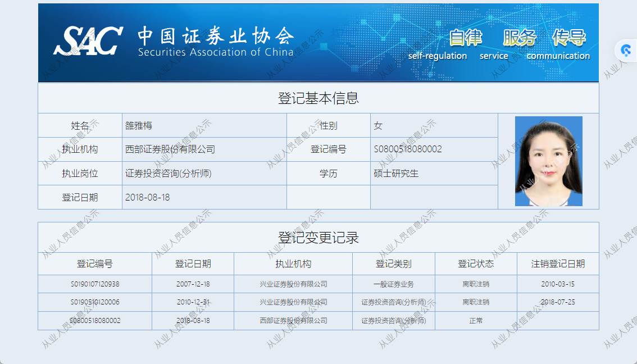
Task: Select registration number S0800518080002 in basic info
Action: click(x=408, y=149)
